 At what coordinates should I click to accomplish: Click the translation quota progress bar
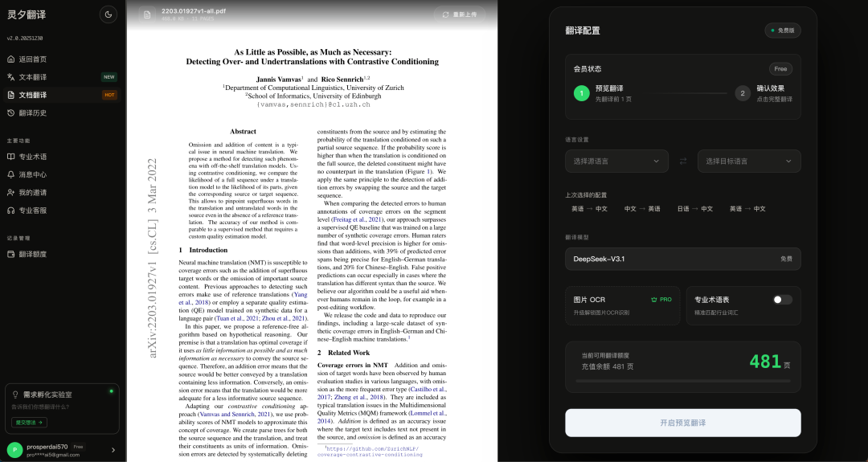coord(682,381)
